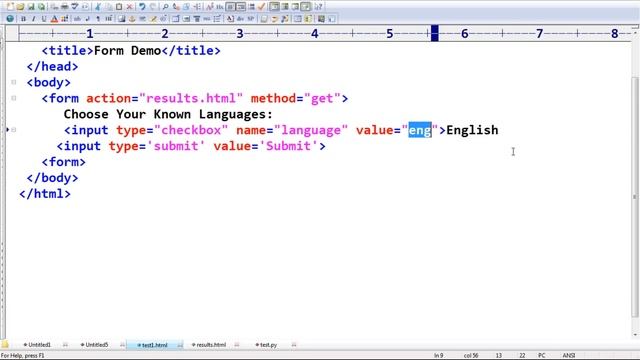The width and height of the screenshot is (640, 360).
Task: Insert an image tag via picture icon
Action: tap(122, 19)
